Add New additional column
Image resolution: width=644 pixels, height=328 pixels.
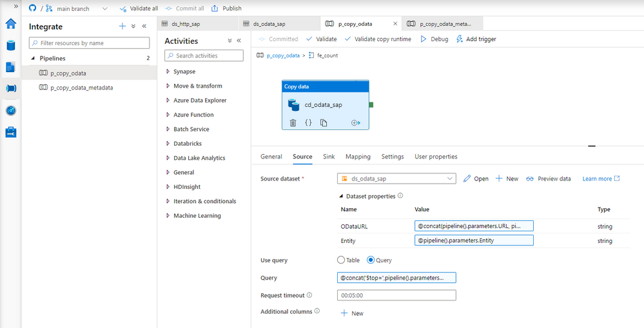[x=353, y=313]
